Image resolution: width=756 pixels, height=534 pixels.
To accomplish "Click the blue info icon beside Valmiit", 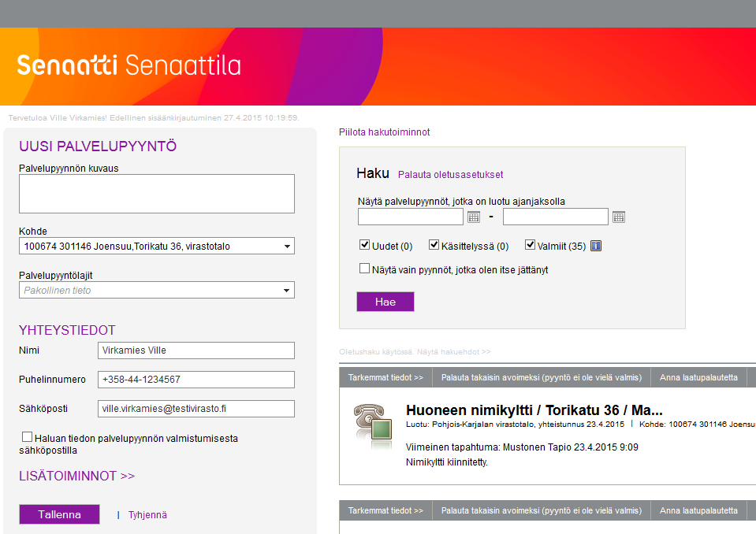I will [596, 246].
